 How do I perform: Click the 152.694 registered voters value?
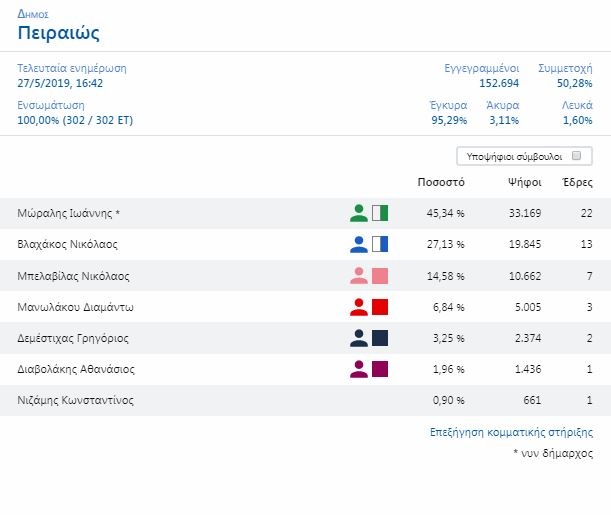click(499, 83)
